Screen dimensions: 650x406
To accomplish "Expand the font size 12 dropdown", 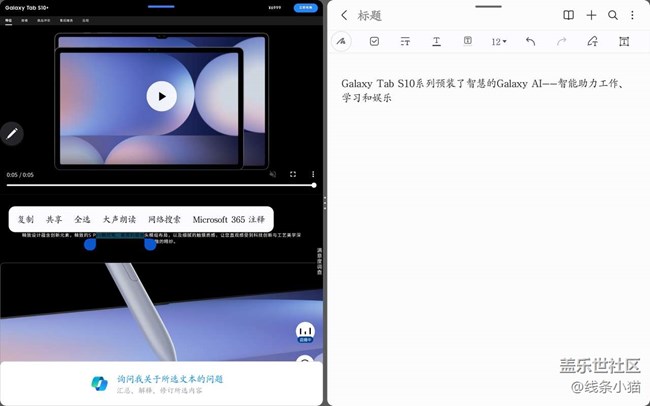I will click(499, 41).
